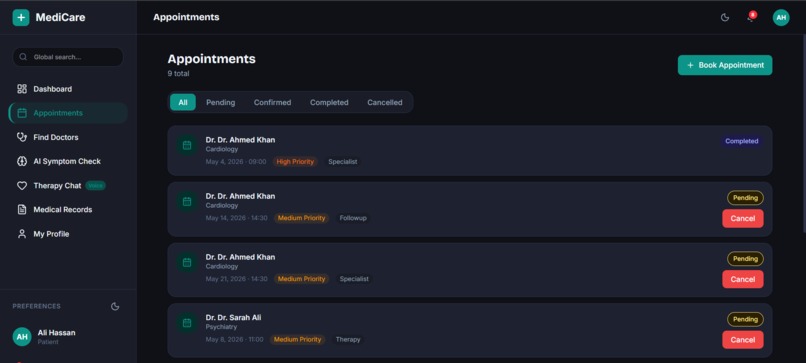Click the 9 total count text
This screenshot has width=806, height=363.
[x=178, y=74]
